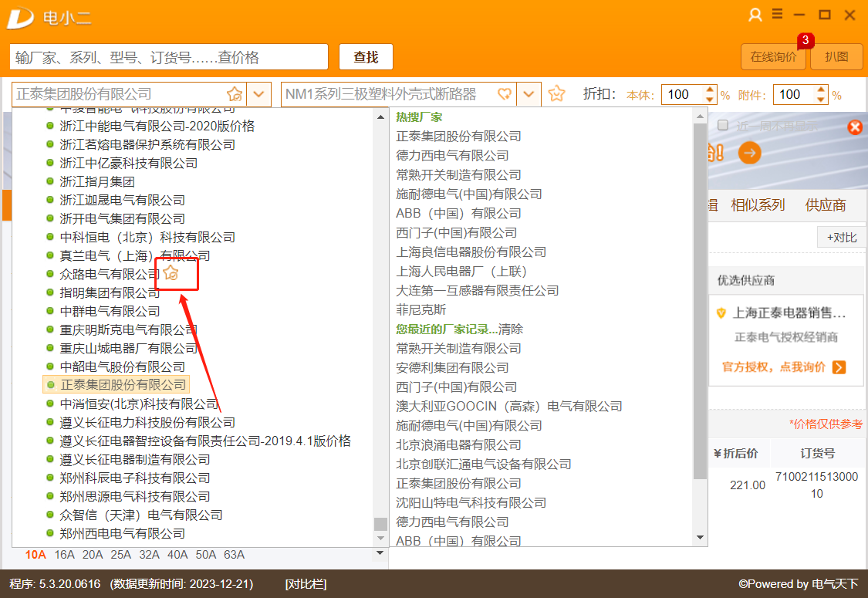Expand the NM1 series dropdown arrow
The width and height of the screenshot is (868, 598).
[x=529, y=94]
